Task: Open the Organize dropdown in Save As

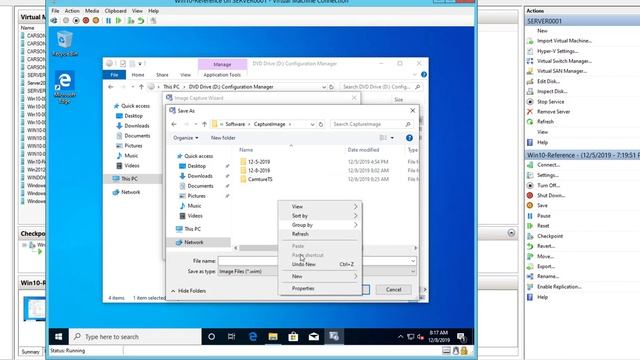Action: click(185, 138)
